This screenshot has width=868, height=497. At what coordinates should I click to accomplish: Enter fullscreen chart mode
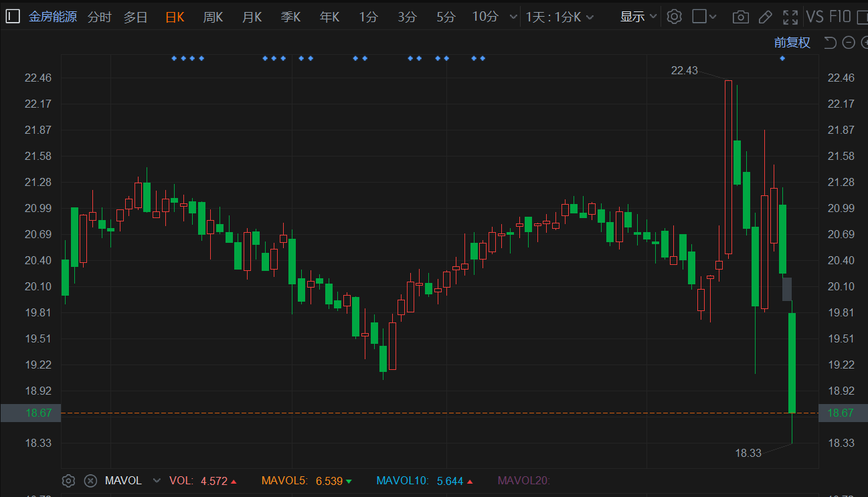[790, 17]
